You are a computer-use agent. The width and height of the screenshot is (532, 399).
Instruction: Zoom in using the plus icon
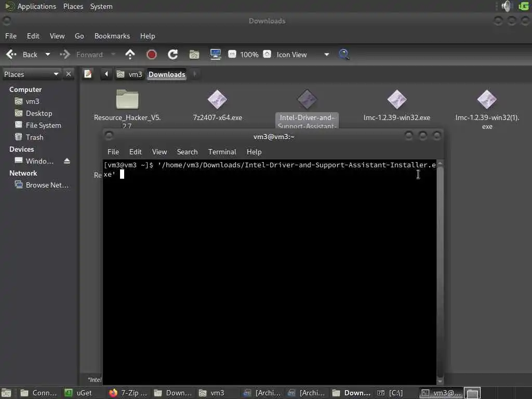pos(267,54)
